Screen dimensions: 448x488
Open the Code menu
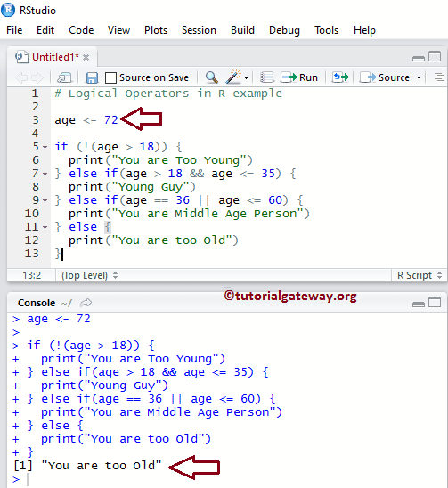pos(81,30)
